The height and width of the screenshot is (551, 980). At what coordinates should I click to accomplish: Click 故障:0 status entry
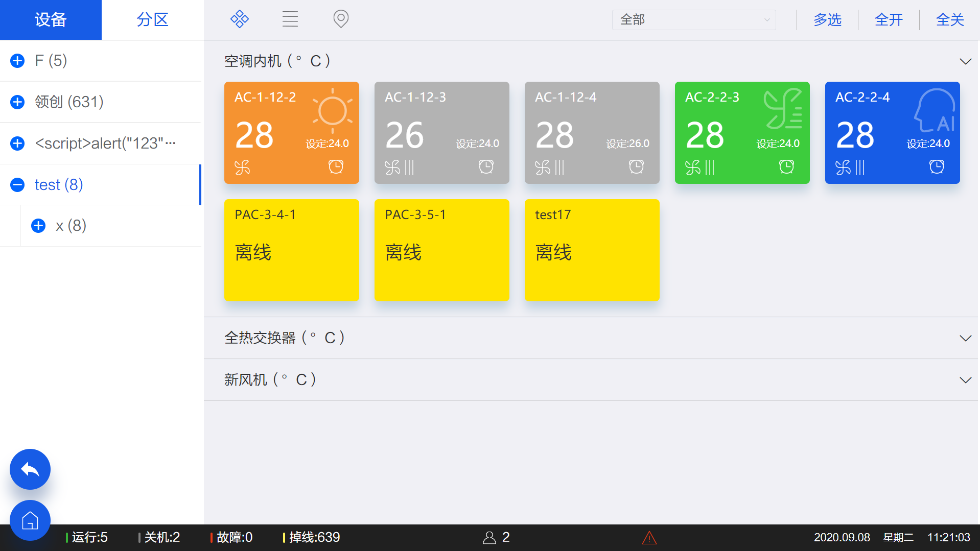pyautogui.click(x=232, y=537)
